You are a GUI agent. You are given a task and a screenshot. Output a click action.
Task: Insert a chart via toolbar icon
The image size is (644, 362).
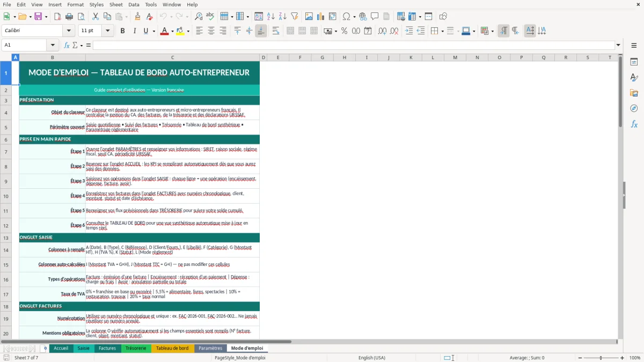(321, 17)
